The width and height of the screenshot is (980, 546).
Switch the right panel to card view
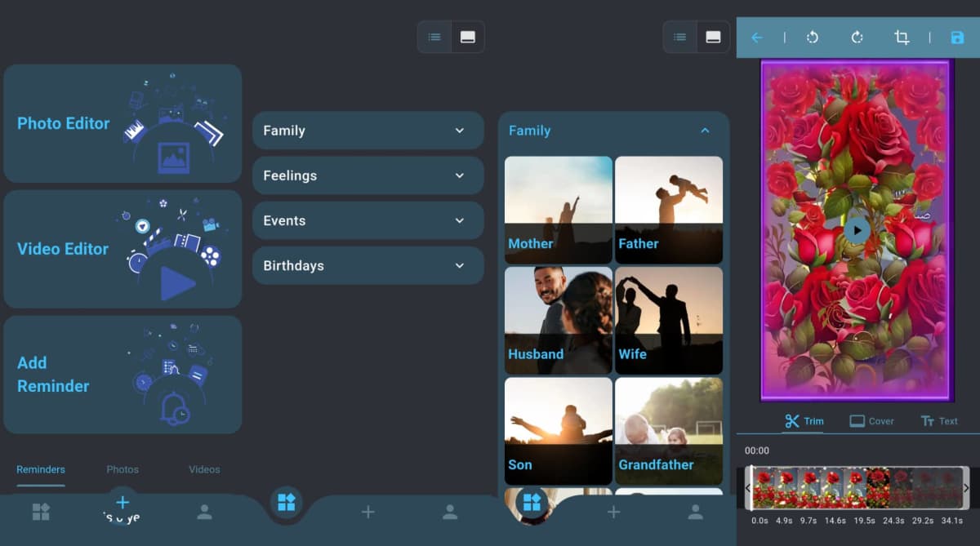click(x=712, y=37)
